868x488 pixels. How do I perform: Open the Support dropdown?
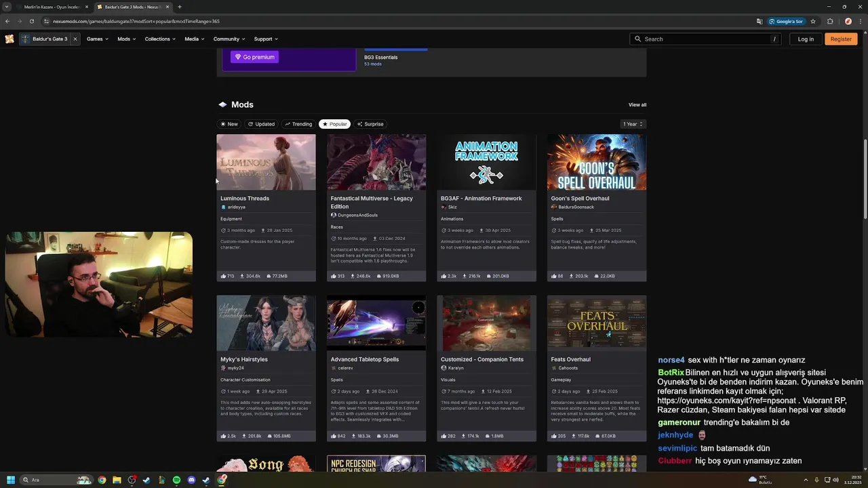(266, 39)
